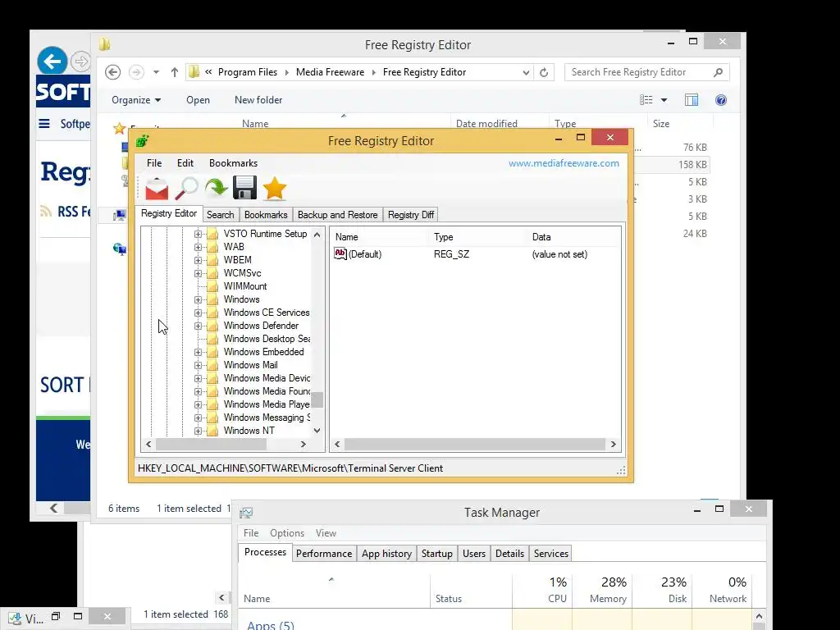The height and width of the screenshot is (630, 840).
Task: Click the Windows Defender folder icon
Action: coord(212,326)
